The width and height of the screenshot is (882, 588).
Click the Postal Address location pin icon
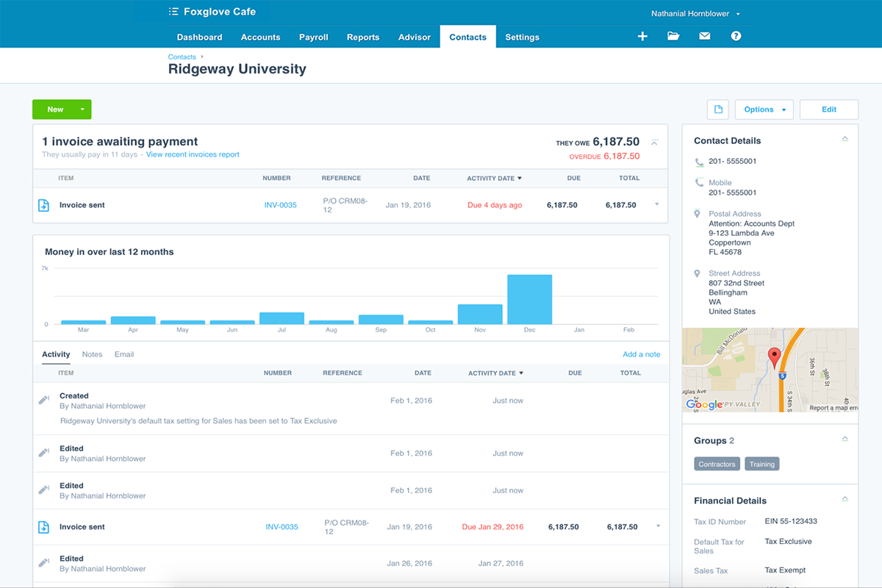coord(697,214)
